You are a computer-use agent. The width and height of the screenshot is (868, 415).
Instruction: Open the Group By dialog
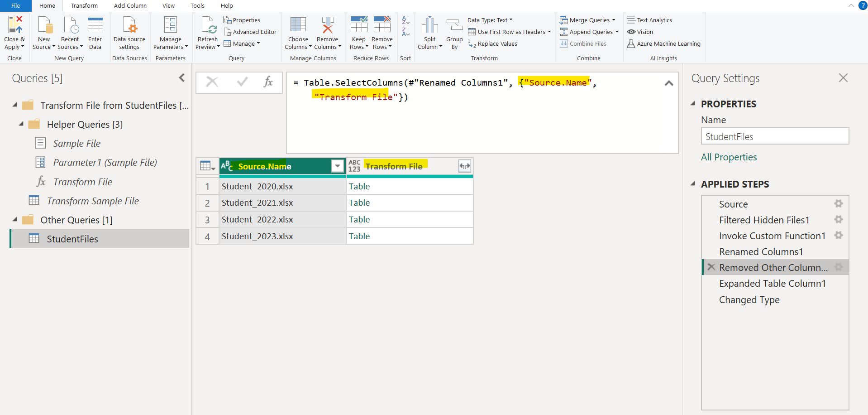point(454,32)
